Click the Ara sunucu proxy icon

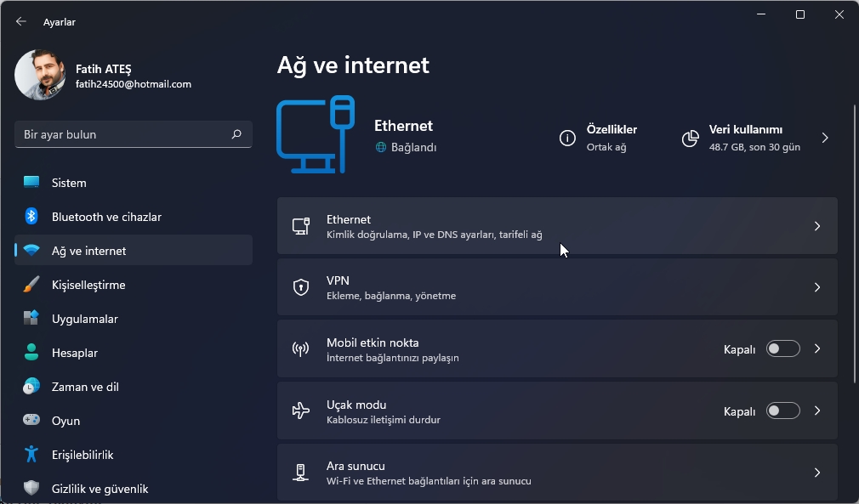[x=301, y=473]
